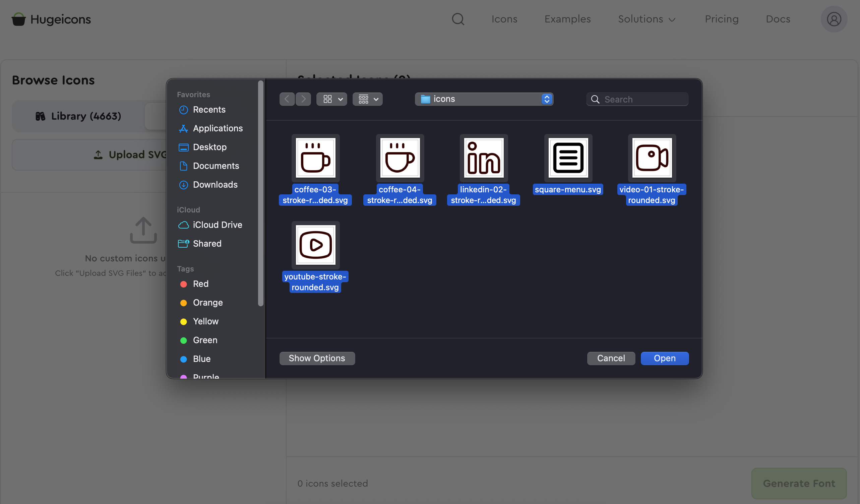This screenshot has width=860, height=504.
Task: Open the Docs section
Action: [778, 19]
